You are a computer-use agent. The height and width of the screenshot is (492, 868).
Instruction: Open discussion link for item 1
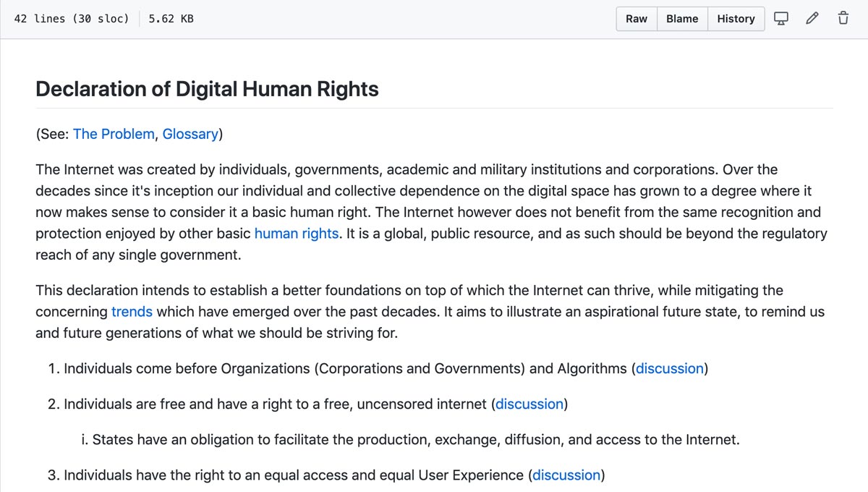coord(670,368)
